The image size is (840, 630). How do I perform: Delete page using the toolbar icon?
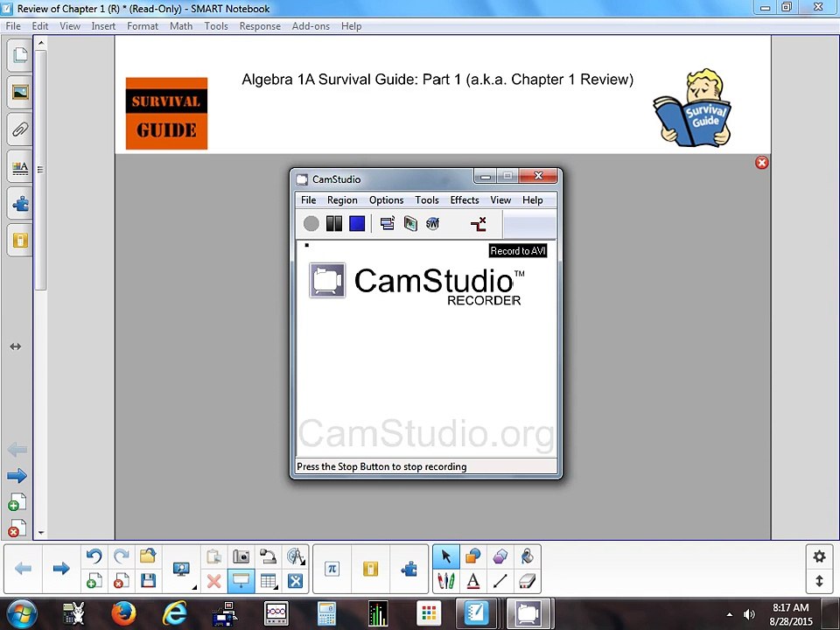(121, 581)
